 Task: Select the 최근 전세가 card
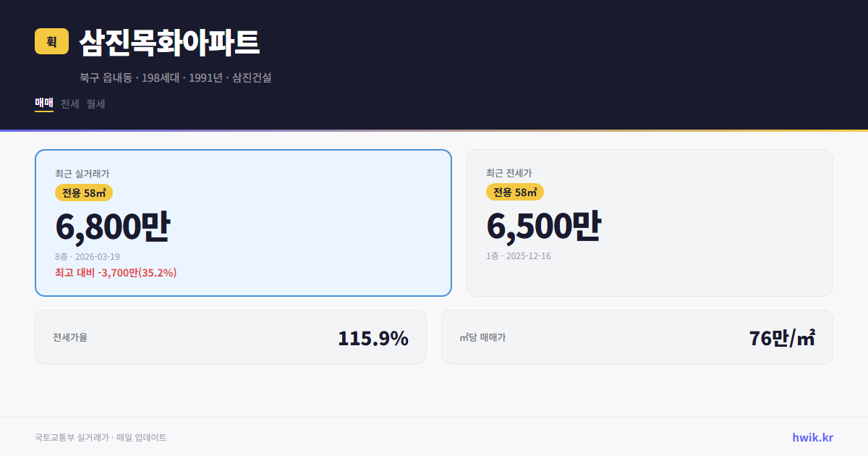click(650, 223)
